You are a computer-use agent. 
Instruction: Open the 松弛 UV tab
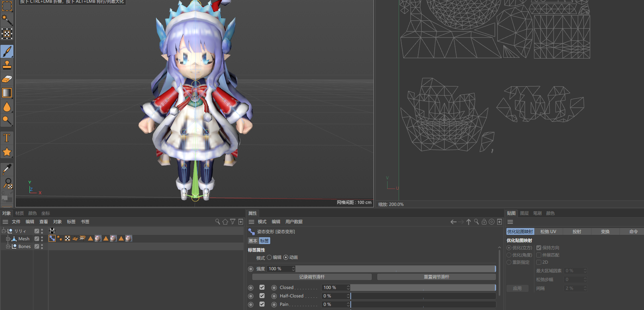pos(548,231)
